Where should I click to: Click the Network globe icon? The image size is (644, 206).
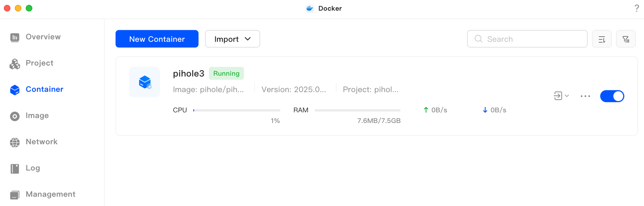14,142
